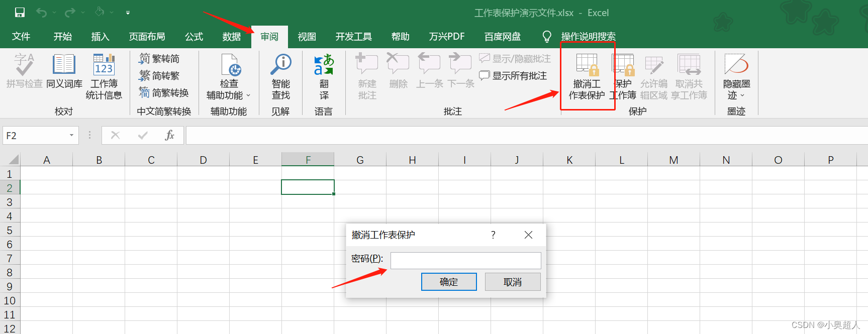
Task: Click the fx insert function icon
Action: (x=170, y=135)
